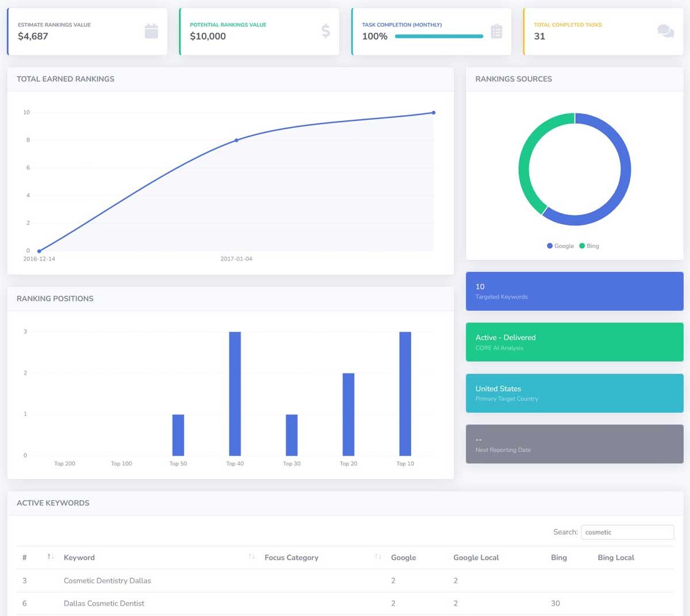The height and width of the screenshot is (616, 690).
Task: Select the Next Reporting Date gray card
Action: (x=574, y=444)
